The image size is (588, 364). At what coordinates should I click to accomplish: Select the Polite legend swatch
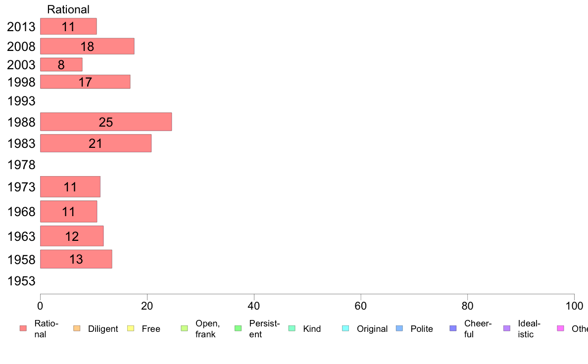[399, 328]
